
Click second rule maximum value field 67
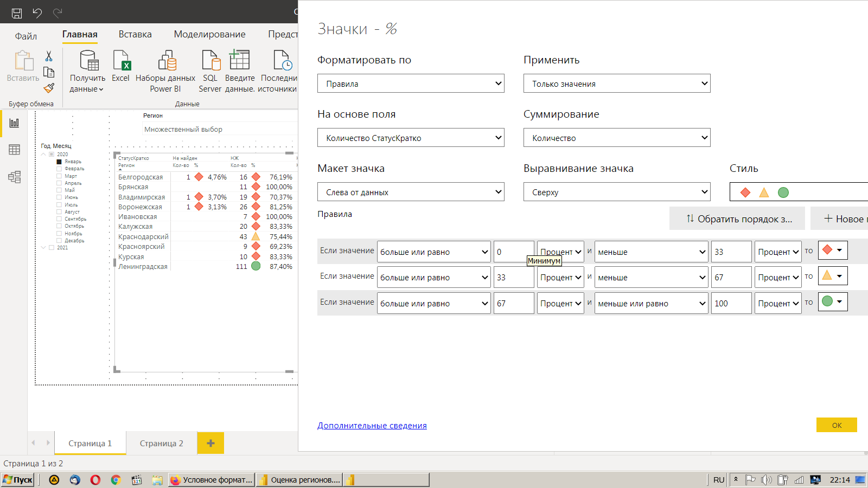click(x=731, y=277)
